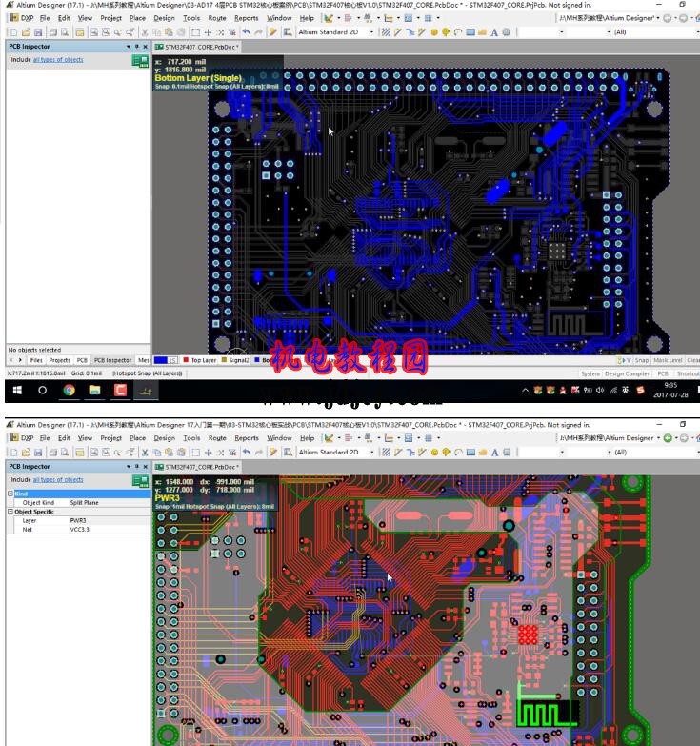Switch to Projects panel tab in Bottom Layer window

(59, 361)
